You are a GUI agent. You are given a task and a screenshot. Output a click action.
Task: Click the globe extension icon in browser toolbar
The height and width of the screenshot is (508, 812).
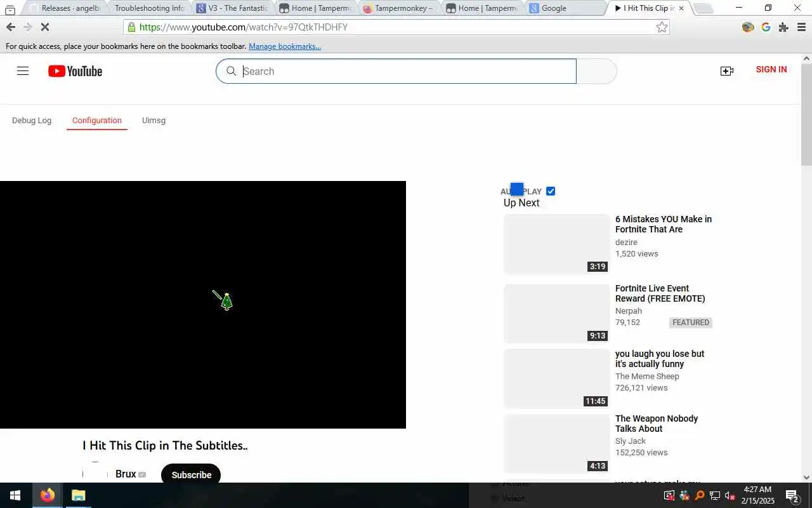tap(748, 27)
